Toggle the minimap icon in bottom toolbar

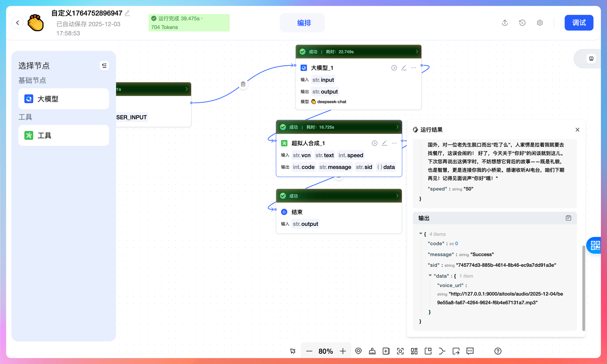coord(428,351)
